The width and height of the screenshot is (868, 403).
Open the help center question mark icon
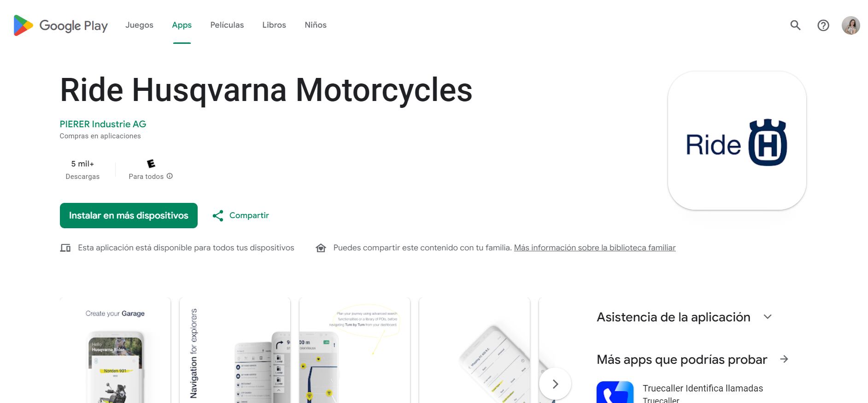(823, 25)
